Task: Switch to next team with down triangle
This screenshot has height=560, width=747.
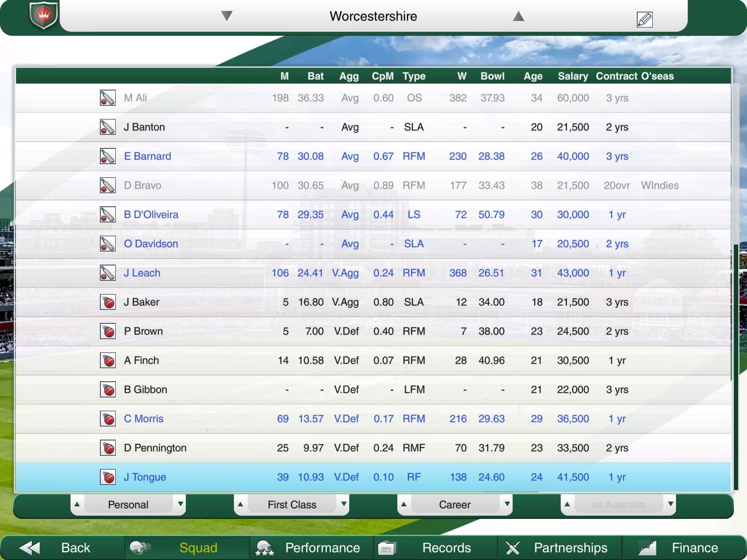Action: (227, 16)
